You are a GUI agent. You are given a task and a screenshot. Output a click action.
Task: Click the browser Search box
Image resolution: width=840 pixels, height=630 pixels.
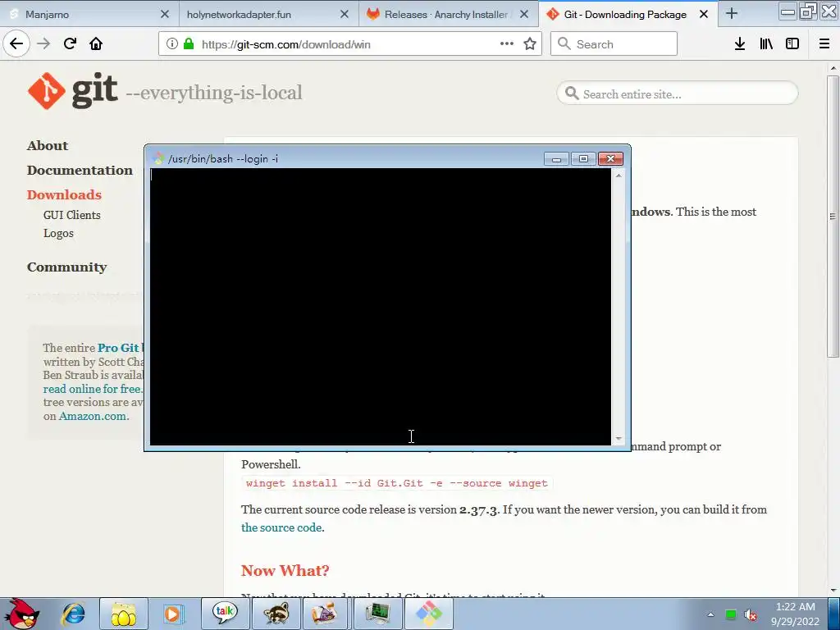pos(614,44)
